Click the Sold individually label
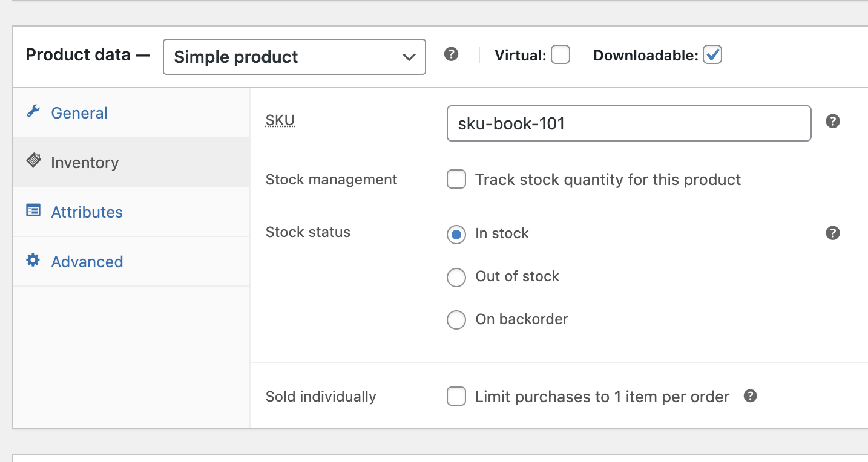The image size is (868, 462). [x=321, y=397]
